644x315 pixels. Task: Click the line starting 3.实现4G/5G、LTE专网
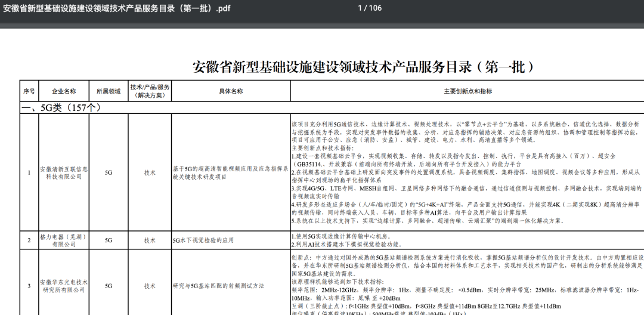(x=466, y=192)
